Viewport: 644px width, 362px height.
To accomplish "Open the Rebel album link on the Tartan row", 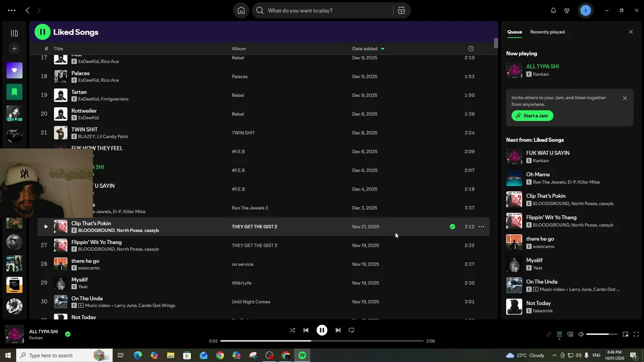I will point(237,95).
